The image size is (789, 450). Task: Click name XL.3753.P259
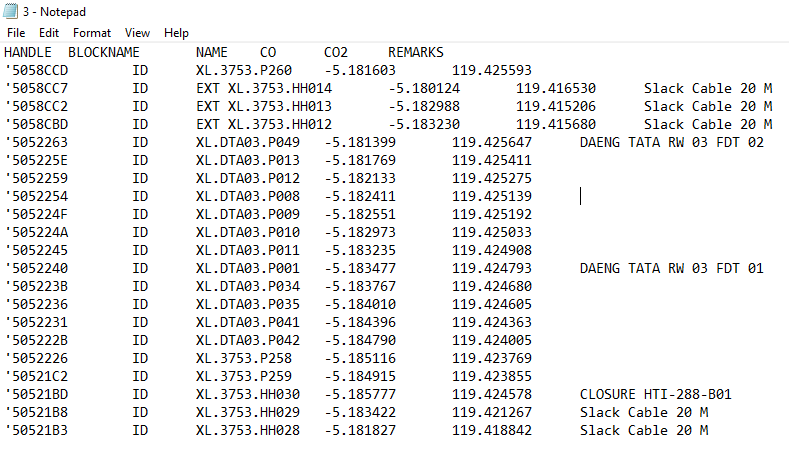(244, 377)
